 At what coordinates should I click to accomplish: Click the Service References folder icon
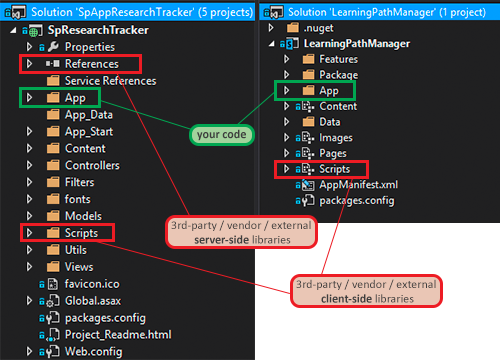53,81
